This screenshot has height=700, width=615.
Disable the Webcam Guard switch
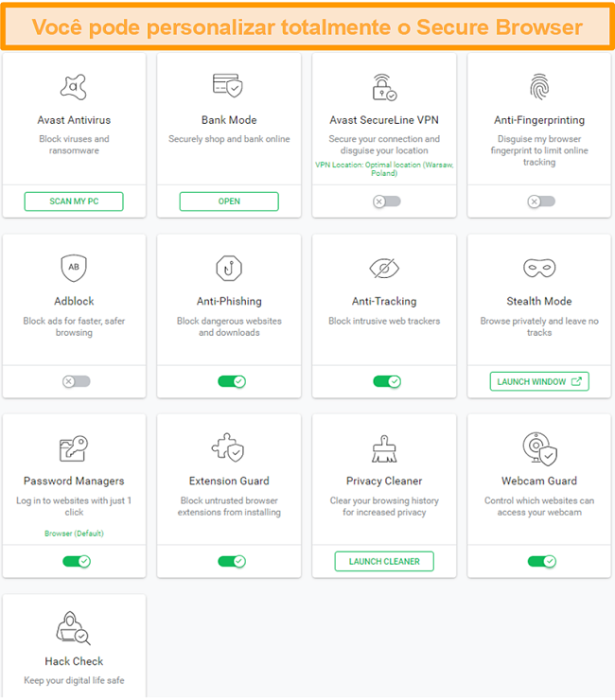[x=542, y=561]
